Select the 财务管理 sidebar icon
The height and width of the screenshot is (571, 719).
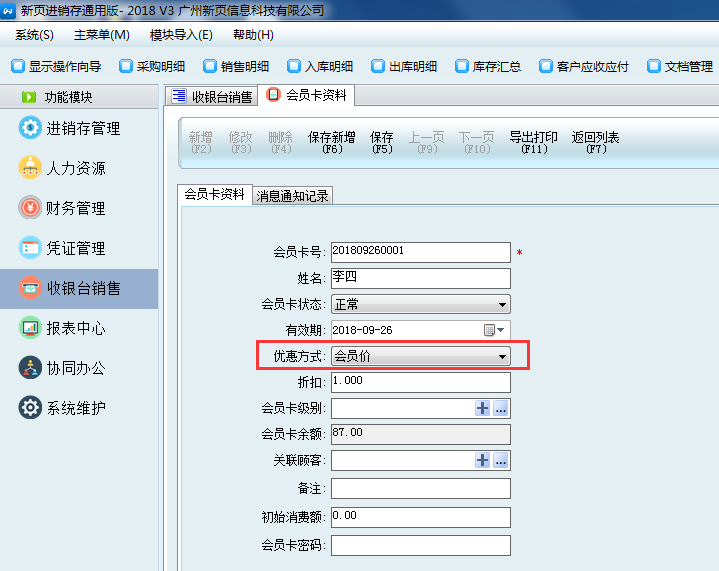coord(30,209)
